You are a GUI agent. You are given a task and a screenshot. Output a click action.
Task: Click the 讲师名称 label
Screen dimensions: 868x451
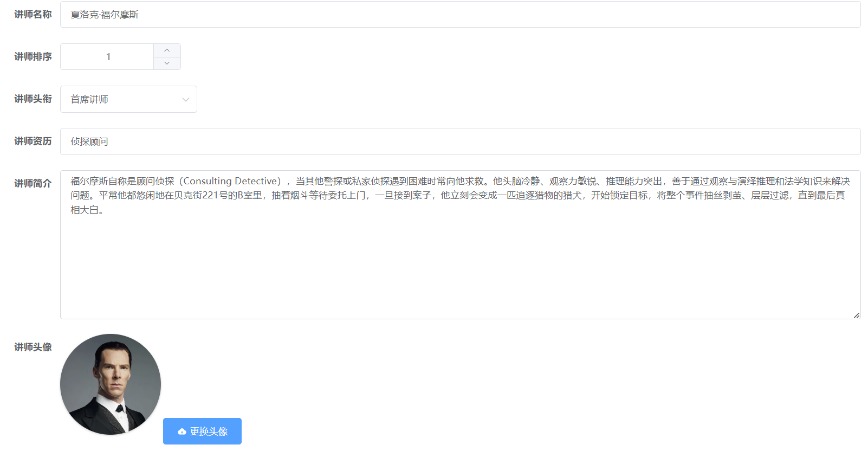pos(33,15)
